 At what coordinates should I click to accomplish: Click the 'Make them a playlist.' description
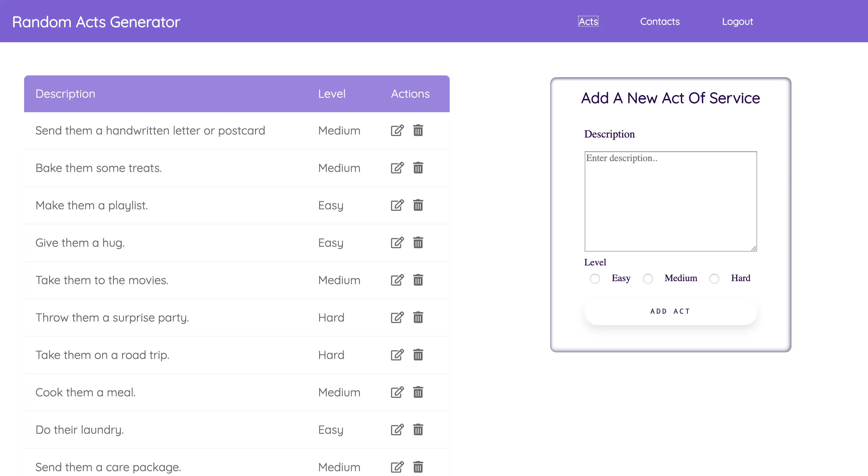click(92, 205)
